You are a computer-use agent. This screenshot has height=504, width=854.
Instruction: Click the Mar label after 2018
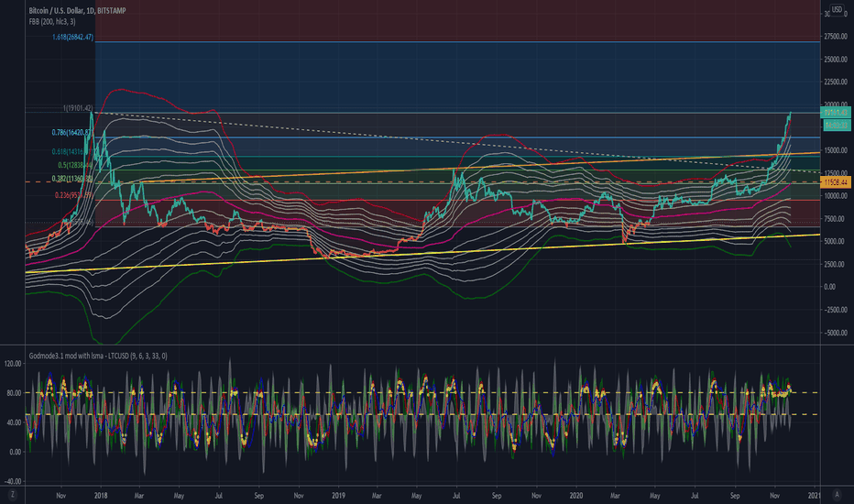(139, 496)
